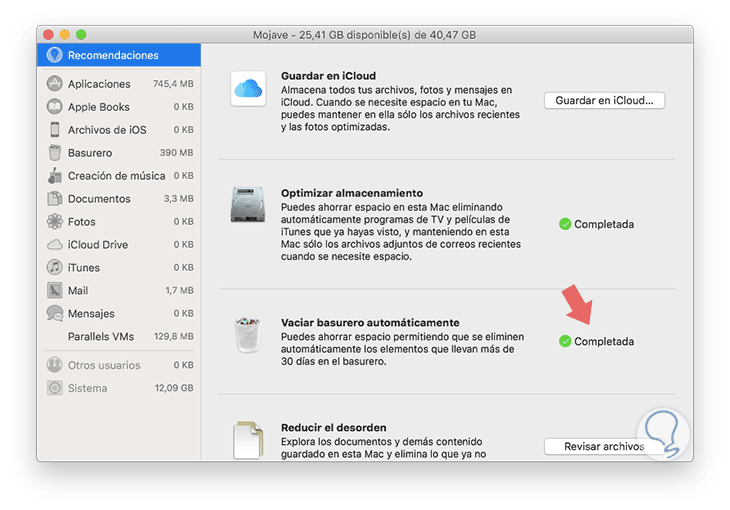This screenshot has width=730, height=510.
Task: Open the Parallels VMs category
Action: [100, 337]
